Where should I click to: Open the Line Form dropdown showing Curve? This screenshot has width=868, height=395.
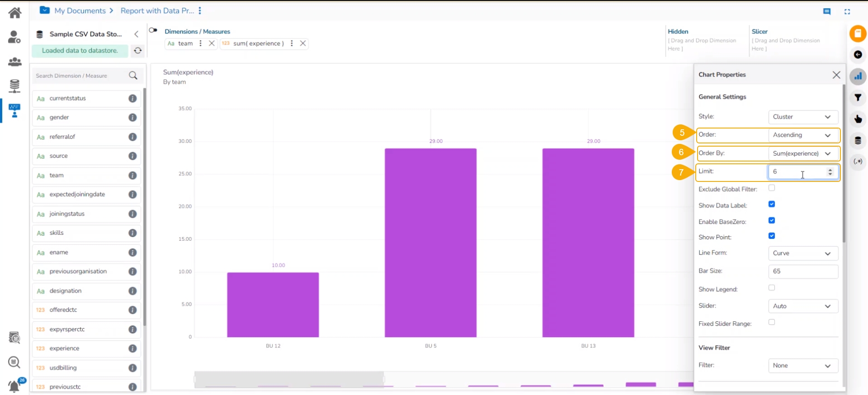[803, 253]
